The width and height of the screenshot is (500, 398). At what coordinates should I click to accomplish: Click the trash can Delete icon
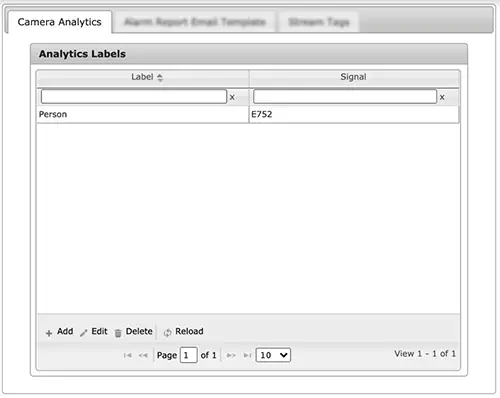[x=118, y=333]
